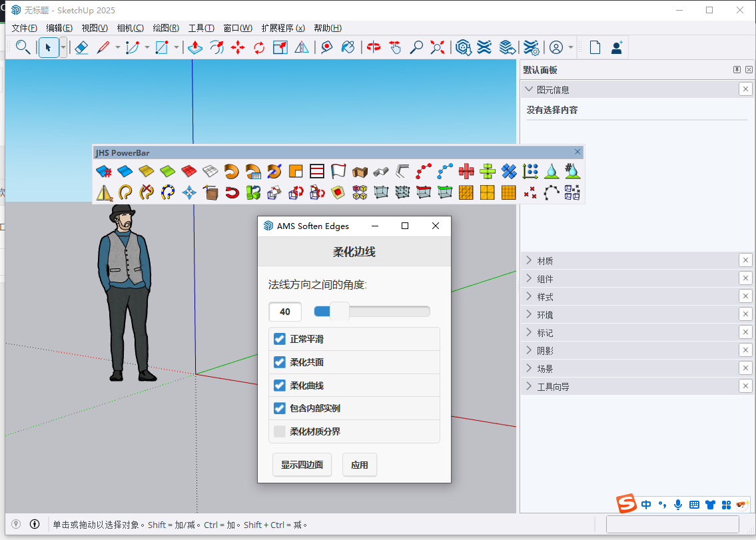Select the Pan hand tool
The width and height of the screenshot is (756, 540).
pyautogui.click(x=395, y=47)
